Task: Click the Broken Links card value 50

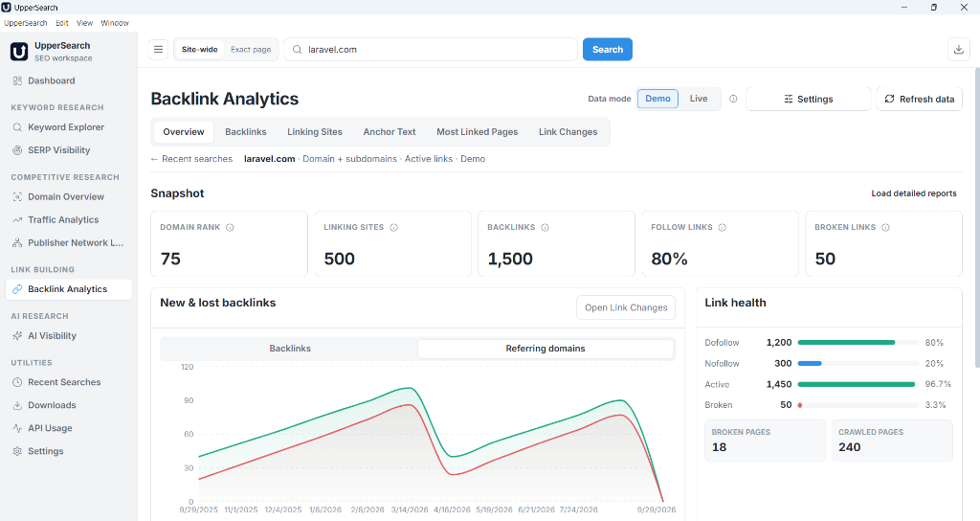Action: (x=825, y=259)
